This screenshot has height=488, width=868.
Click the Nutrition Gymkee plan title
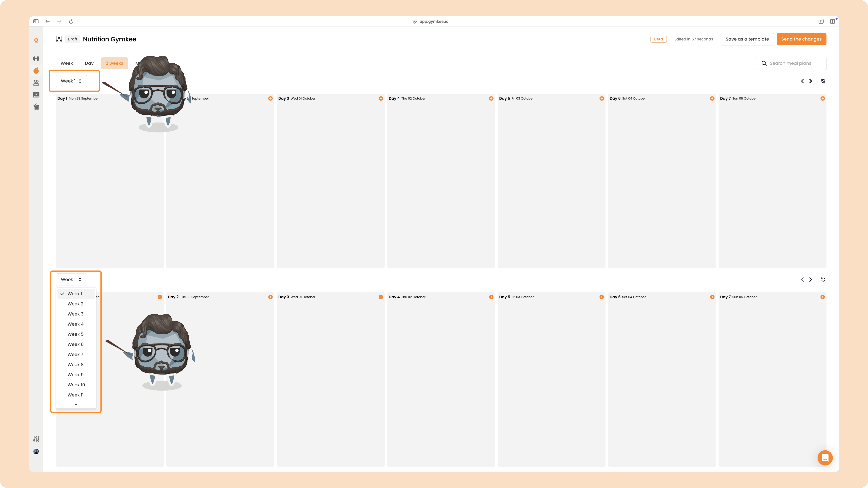(110, 39)
